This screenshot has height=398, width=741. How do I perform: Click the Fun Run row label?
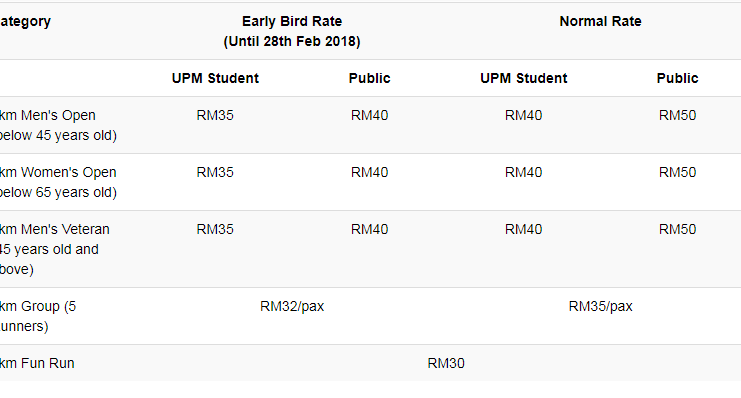tap(37, 363)
